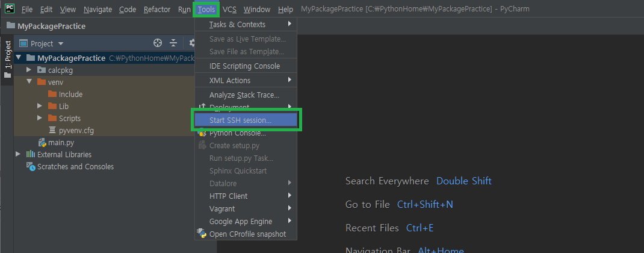644x253 pixels.
Task: Open the File menu
Action: [26, 9]
